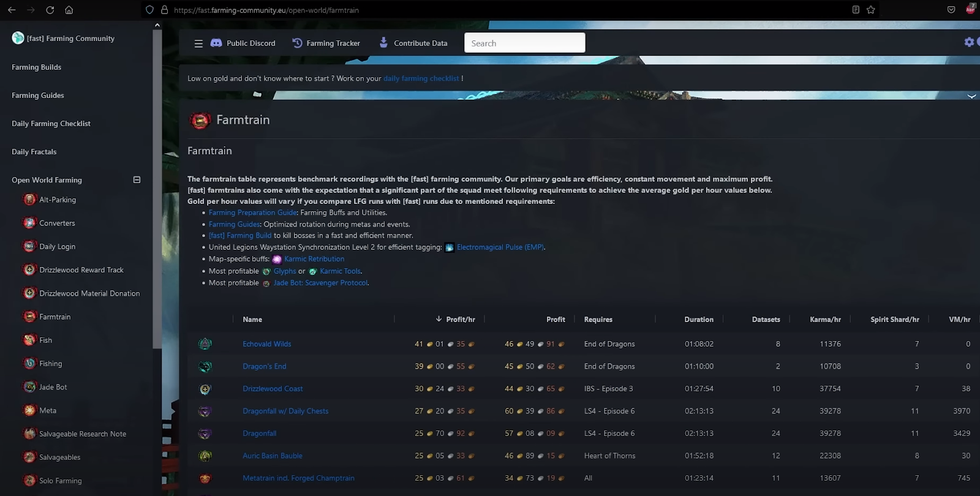Open the Alt-Parking sidebar icon
Viewport: 980px width, 496px height.
click(x=29, y=200)
